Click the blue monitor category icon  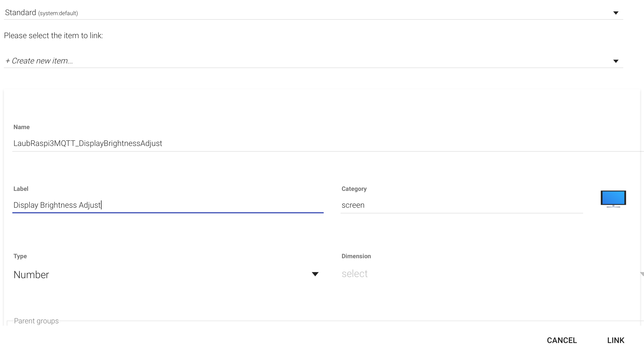[x=613, y=199]
